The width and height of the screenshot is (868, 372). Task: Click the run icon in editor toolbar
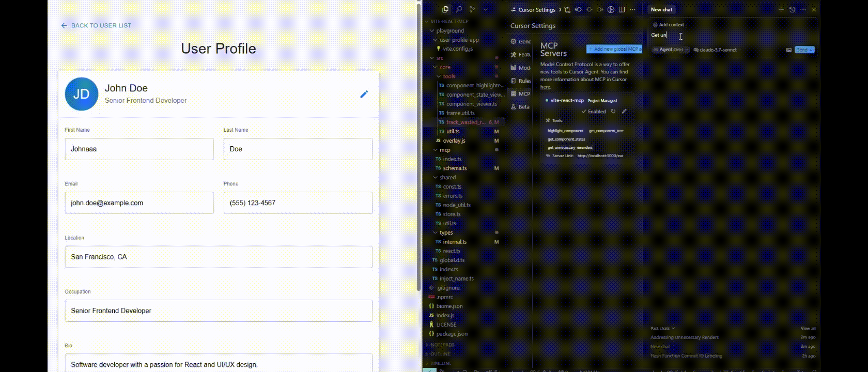(611, 9)
